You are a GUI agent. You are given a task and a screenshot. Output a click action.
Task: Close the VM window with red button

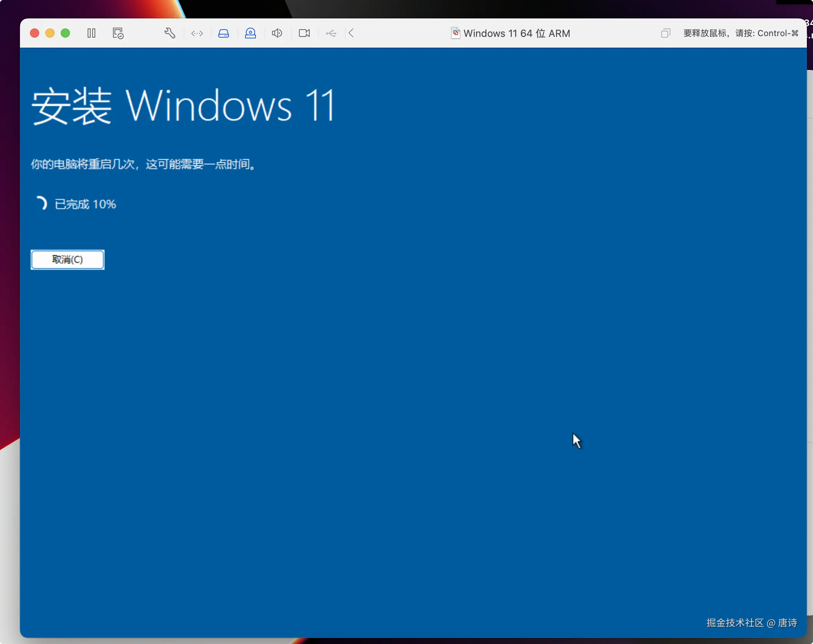click(x=35, y=33)
